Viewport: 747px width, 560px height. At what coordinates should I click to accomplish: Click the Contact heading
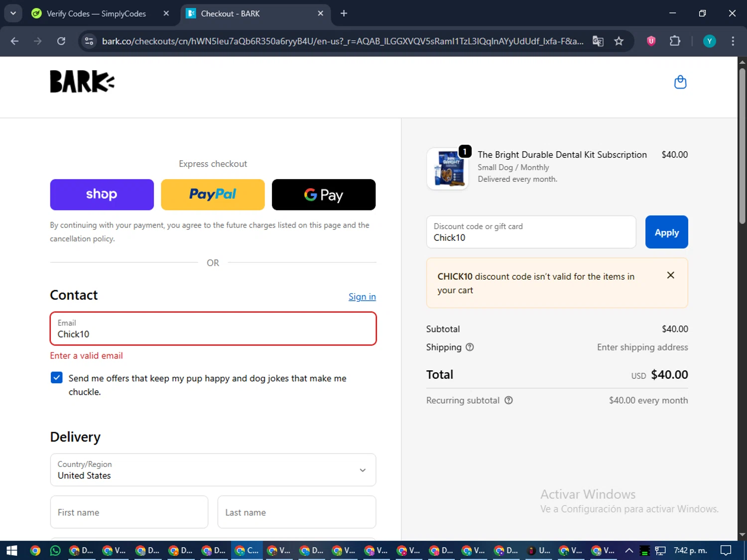coord(74,295)
